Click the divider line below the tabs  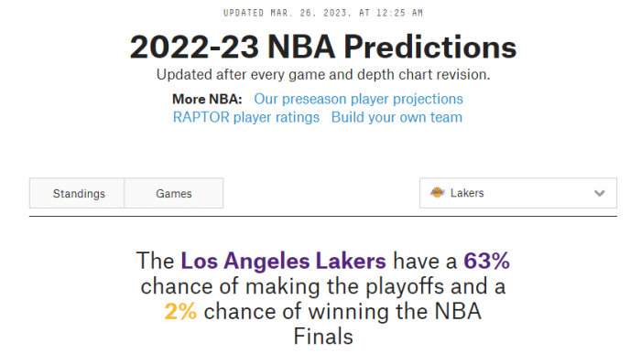(x=323, y=216)
